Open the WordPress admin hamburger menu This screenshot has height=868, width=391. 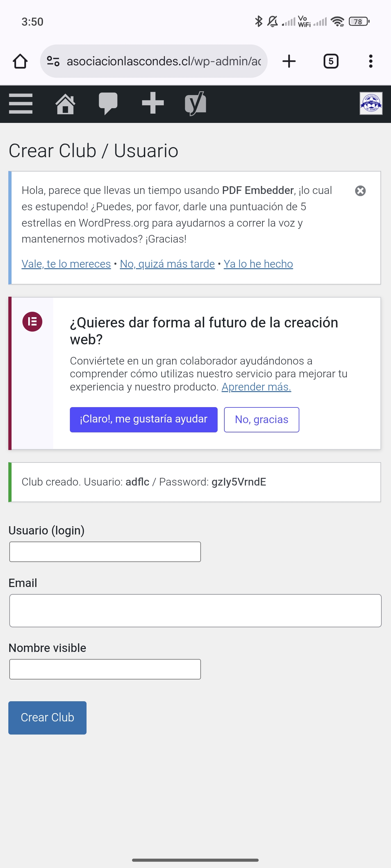coord(21,103)
